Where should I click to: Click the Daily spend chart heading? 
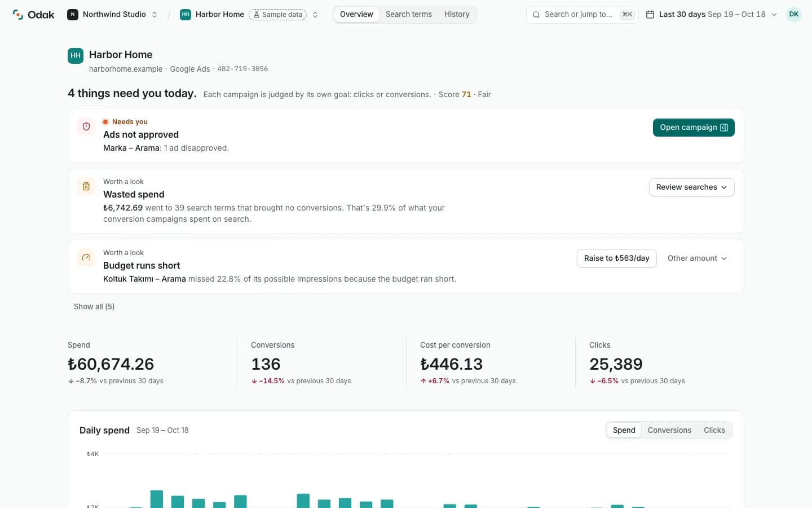104,430
